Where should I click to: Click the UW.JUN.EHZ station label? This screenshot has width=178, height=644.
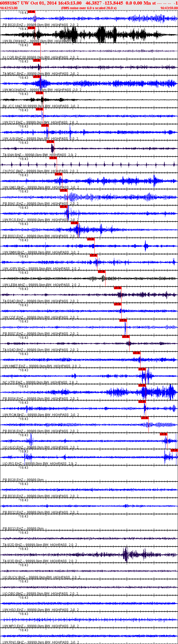[41, 139]
